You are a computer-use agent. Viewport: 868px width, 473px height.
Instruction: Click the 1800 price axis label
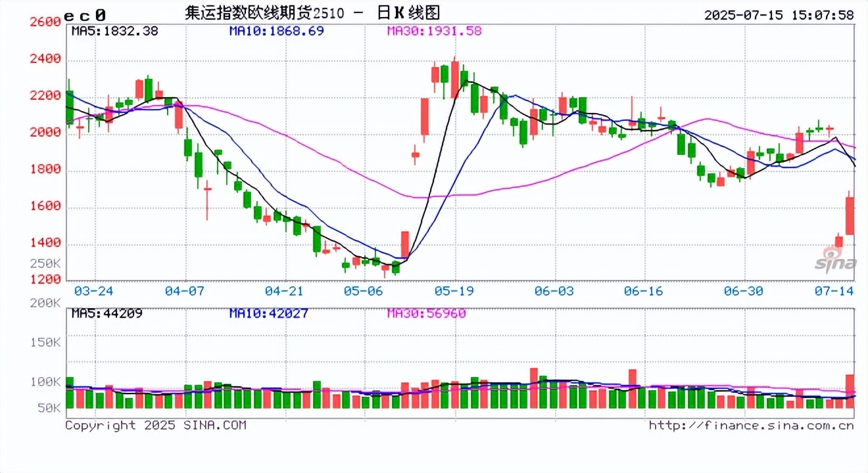pyautogui.click(x=45, y=169)
